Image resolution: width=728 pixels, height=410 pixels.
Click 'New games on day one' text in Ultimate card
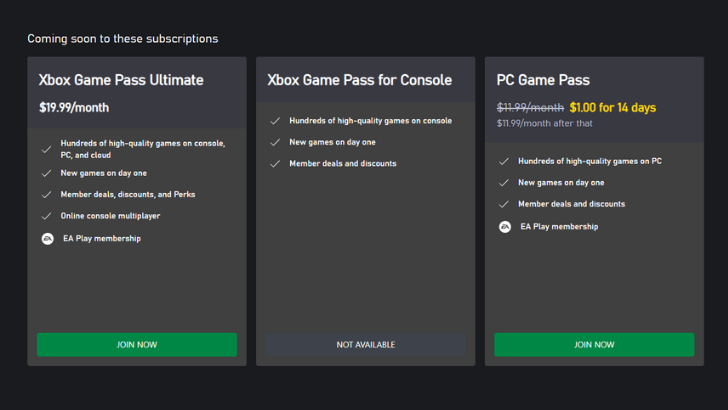(x=104, y=173)
